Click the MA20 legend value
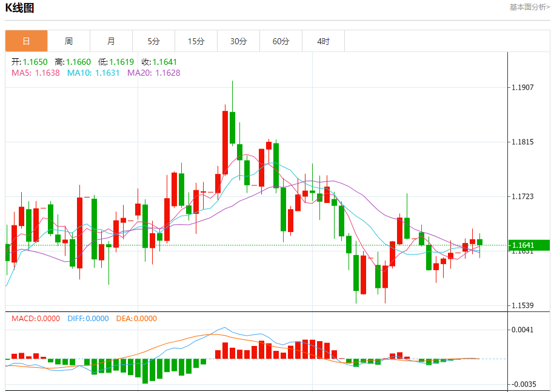Viewport: 554px width, 392px height. [x=153, y=73]
